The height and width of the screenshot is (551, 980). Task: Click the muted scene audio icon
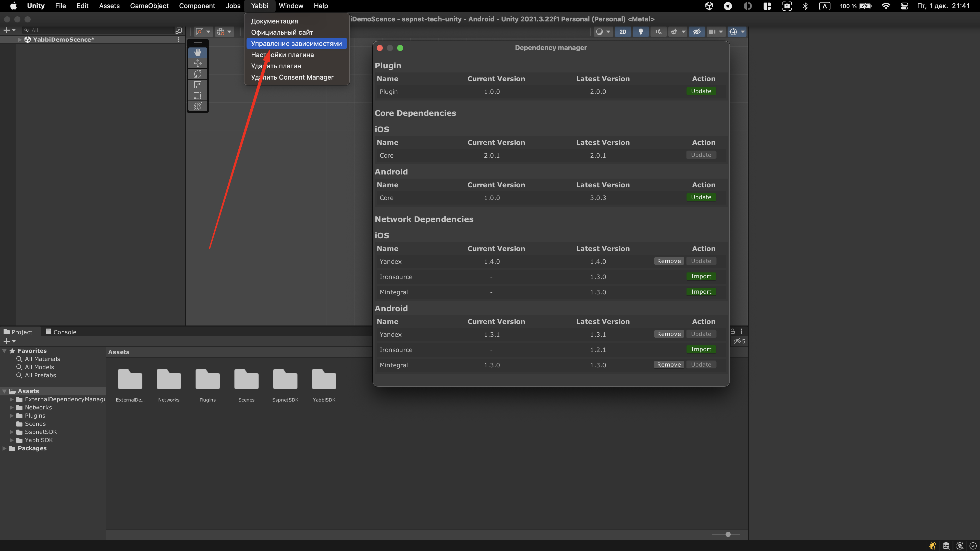click(x=658, y=32)
